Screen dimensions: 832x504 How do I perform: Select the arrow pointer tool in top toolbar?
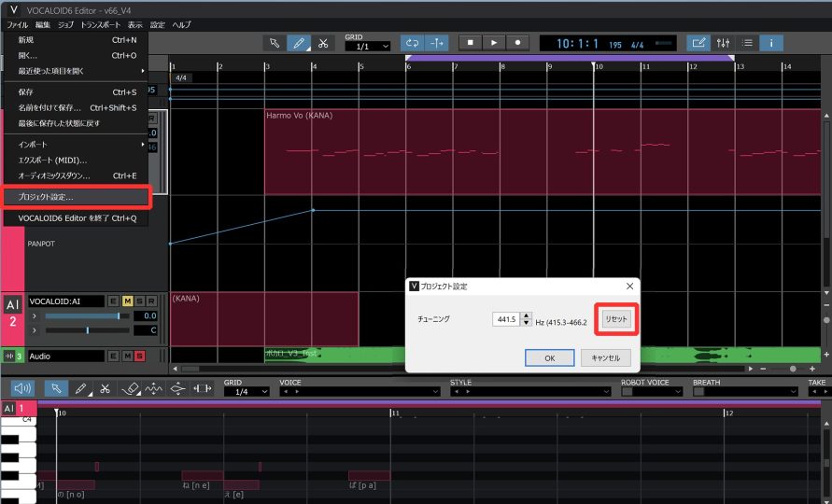275,43
